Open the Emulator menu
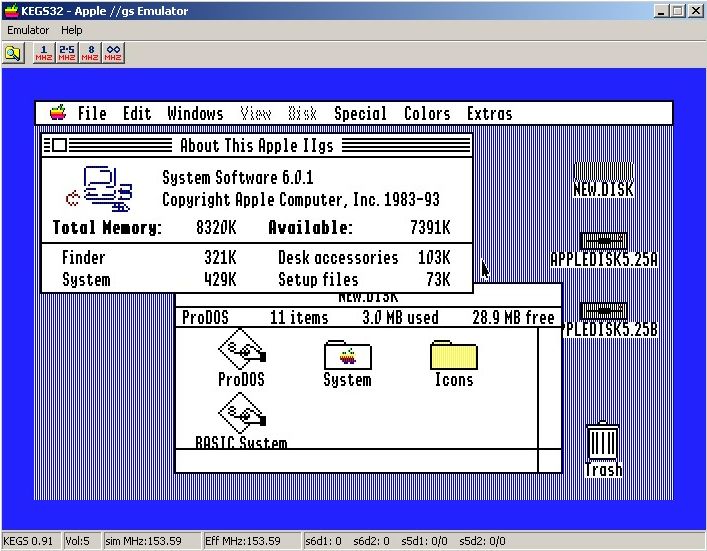The image size is (707, 551). (28, 30)
